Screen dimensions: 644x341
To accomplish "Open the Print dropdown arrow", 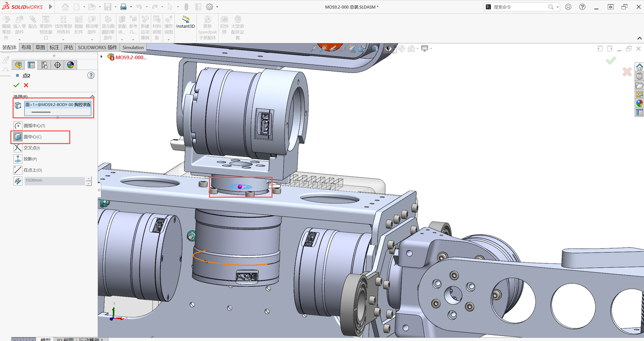I will (x=131, y=8).
